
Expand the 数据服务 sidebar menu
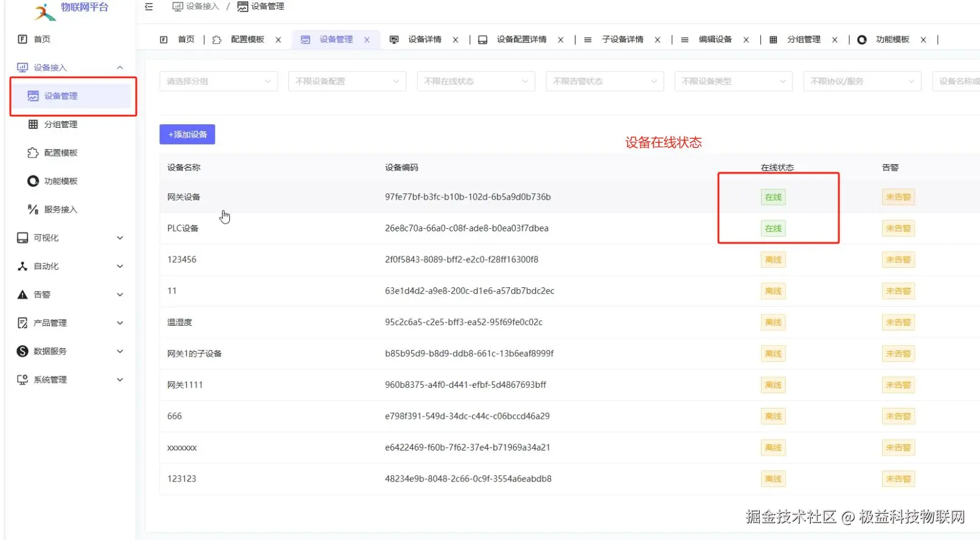pos(120,351)
